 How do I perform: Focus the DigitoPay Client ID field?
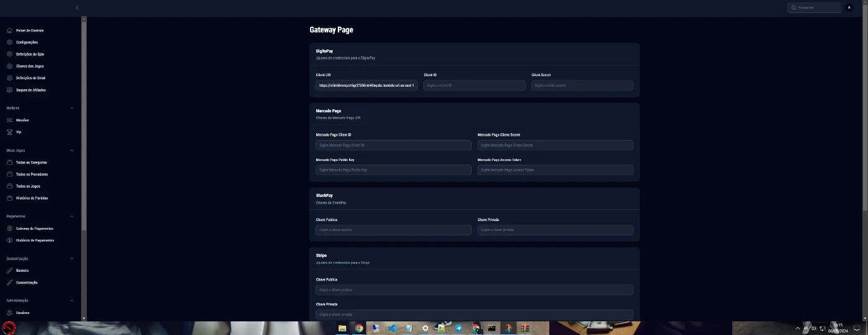(x=474, y=85)
